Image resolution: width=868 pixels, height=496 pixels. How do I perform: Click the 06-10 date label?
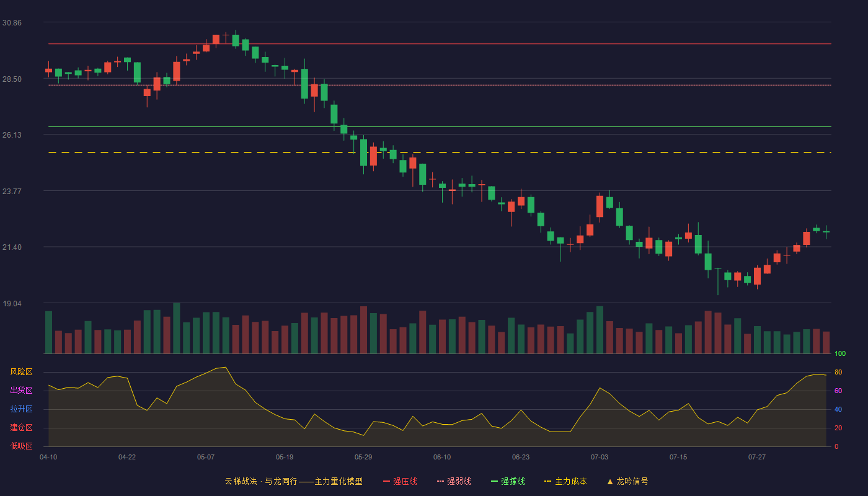[x=442, y=457]
